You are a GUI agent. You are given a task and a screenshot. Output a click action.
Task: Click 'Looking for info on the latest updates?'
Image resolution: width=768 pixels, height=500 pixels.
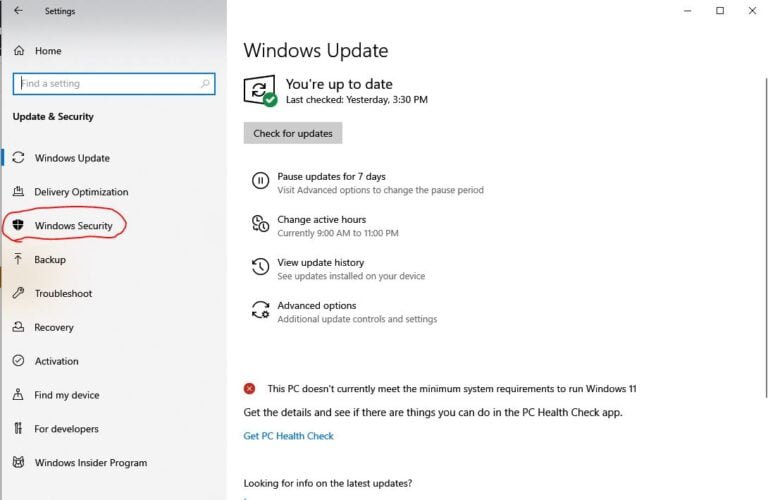[328, 483]
